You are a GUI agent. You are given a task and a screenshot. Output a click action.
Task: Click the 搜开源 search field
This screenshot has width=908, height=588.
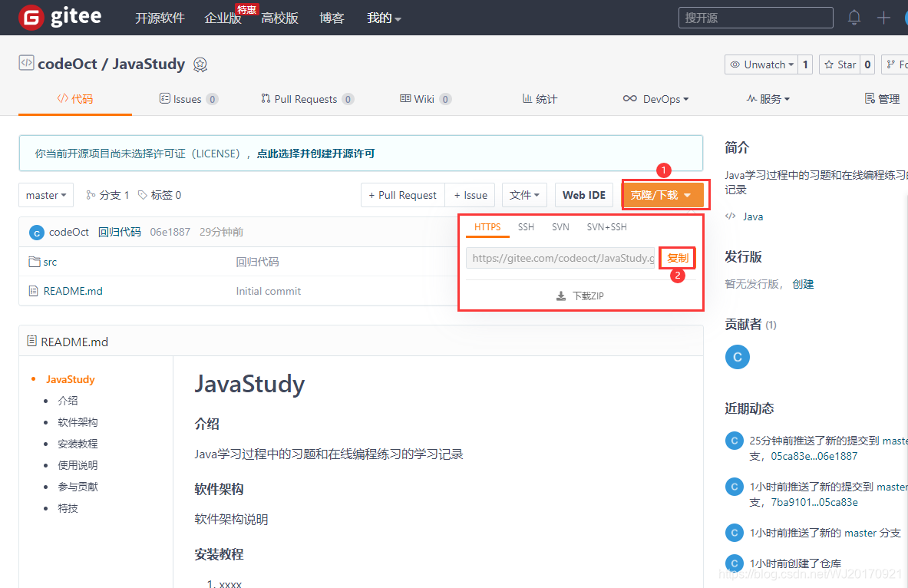tap(756, 18)
